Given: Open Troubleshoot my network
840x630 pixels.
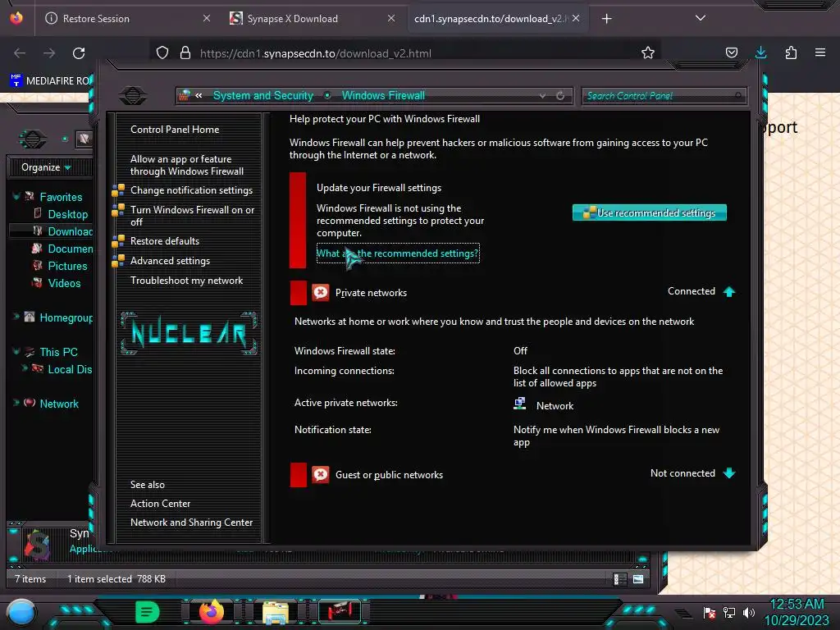Looking at the screenshot, I should pyautogui.click(x=186, y=281).
